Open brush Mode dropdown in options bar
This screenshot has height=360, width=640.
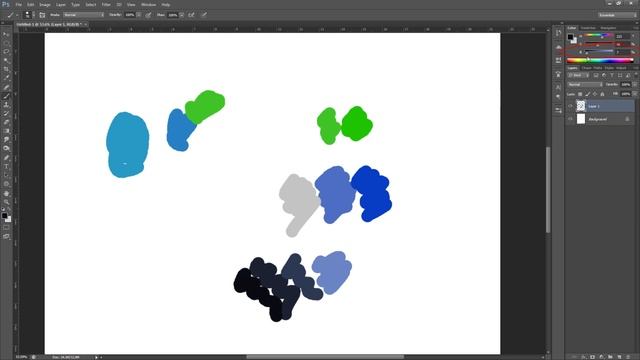84,15
